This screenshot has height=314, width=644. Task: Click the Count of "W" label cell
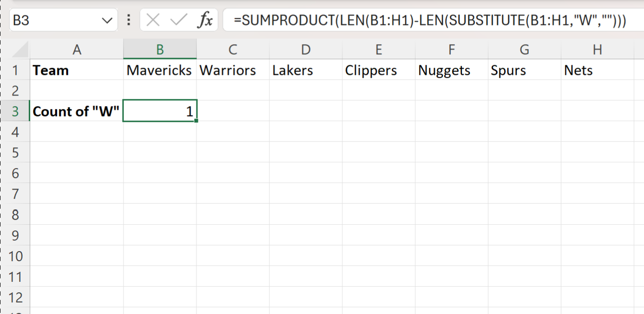pyautogui.click(x=76, y=111)
